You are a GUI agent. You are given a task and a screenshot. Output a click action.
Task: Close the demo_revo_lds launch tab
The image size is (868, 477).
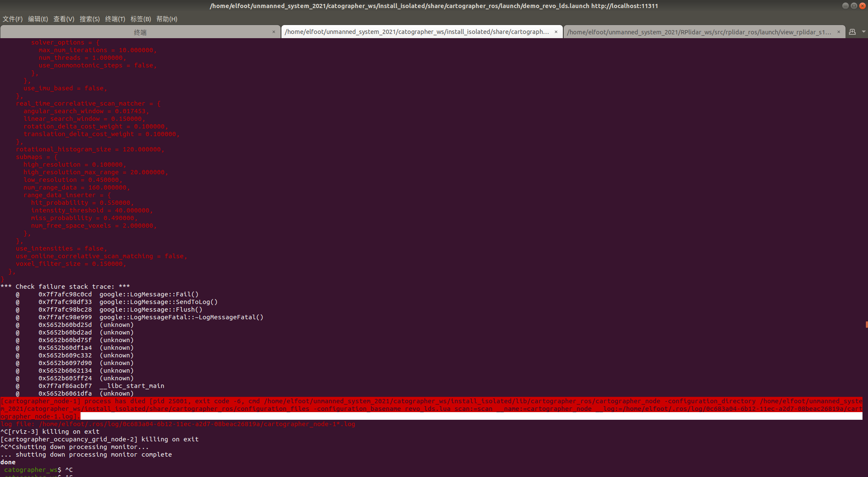(556, 32)
